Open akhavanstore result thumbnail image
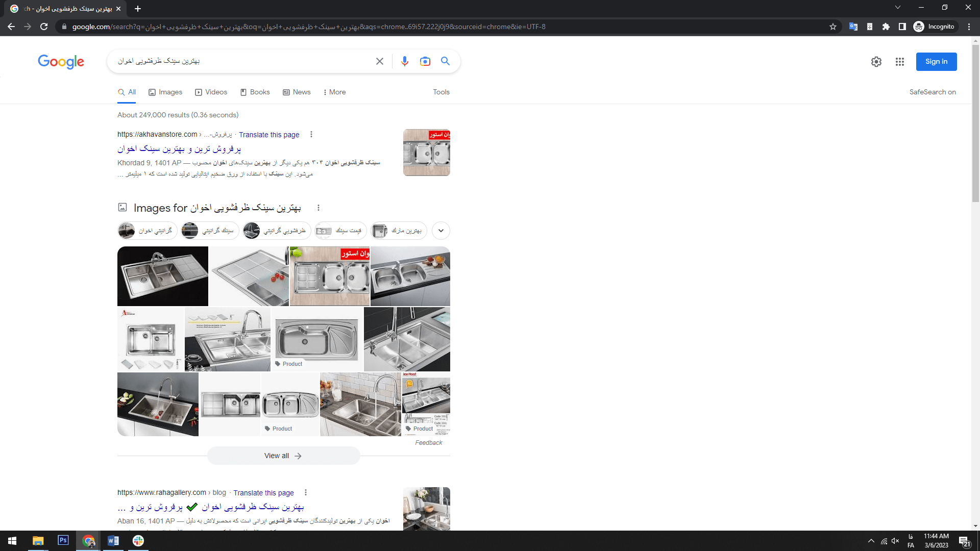The width and height of the screenshot is (980, 551). pos(427,153)
